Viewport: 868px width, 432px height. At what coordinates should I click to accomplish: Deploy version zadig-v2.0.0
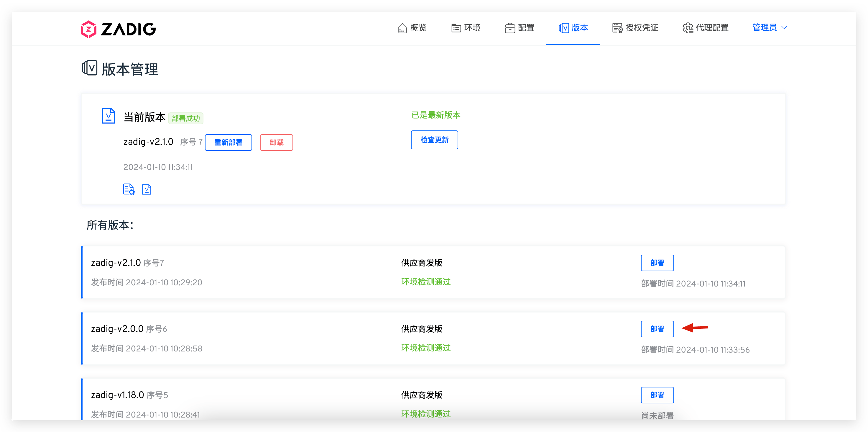pyautogui.click(x=657, y=329)
